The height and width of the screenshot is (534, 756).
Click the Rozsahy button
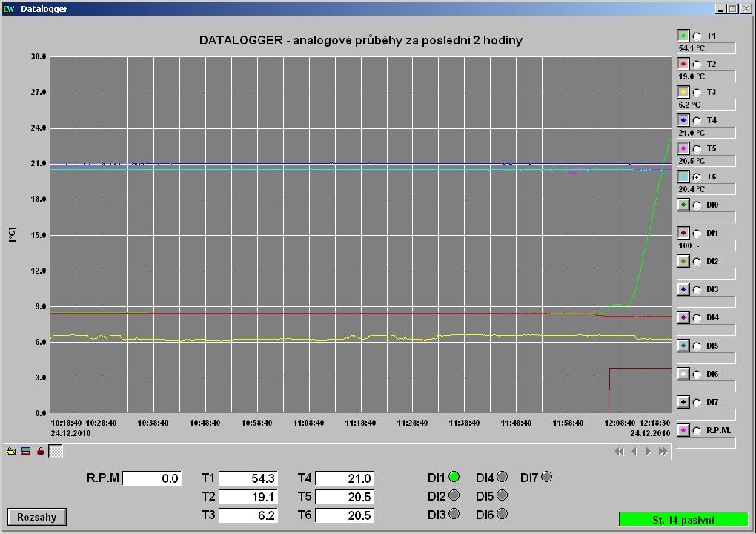(x=37, y=517)
